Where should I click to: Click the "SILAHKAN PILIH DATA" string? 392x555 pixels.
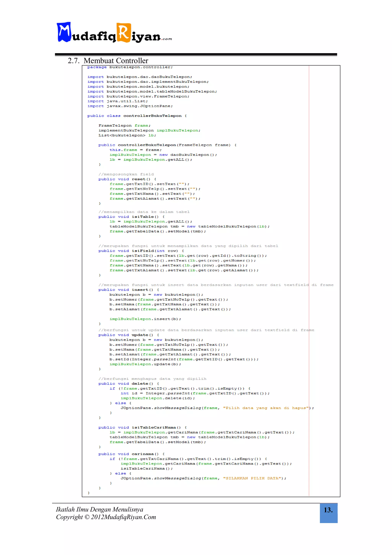click(253, 478)
